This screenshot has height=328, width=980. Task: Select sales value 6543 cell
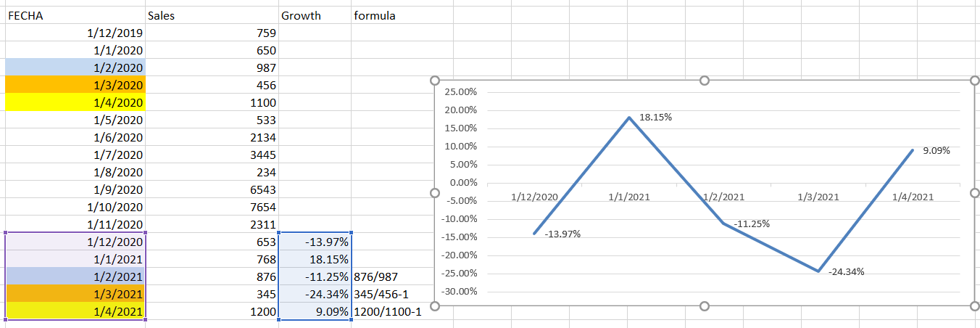(x=210, y=189)
